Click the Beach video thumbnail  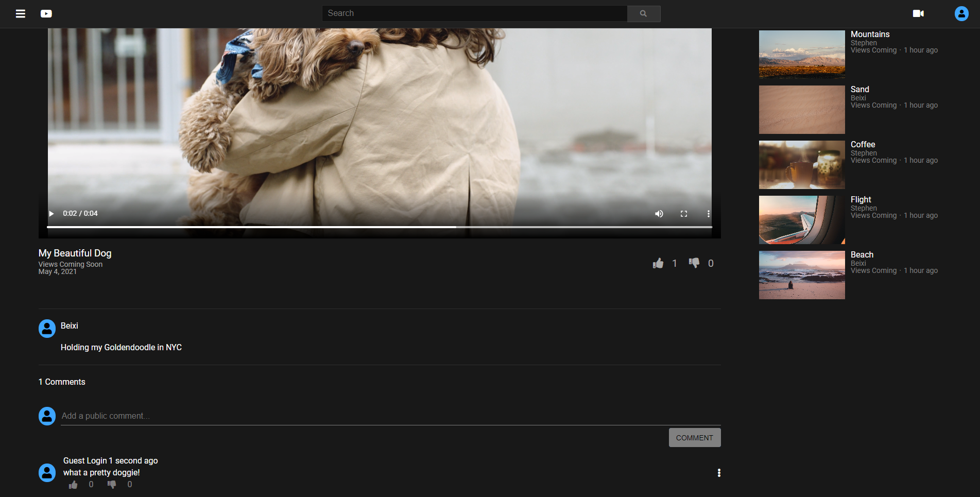801,275
